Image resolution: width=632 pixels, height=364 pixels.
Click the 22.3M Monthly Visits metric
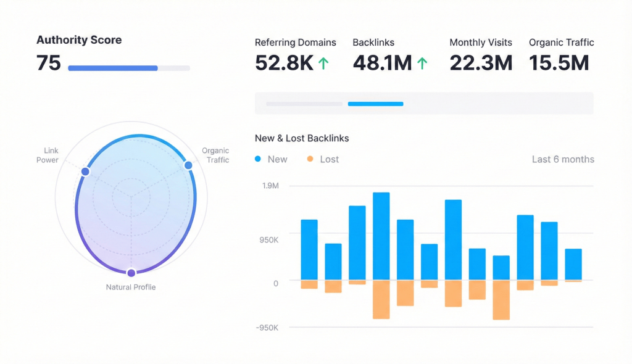481,63
